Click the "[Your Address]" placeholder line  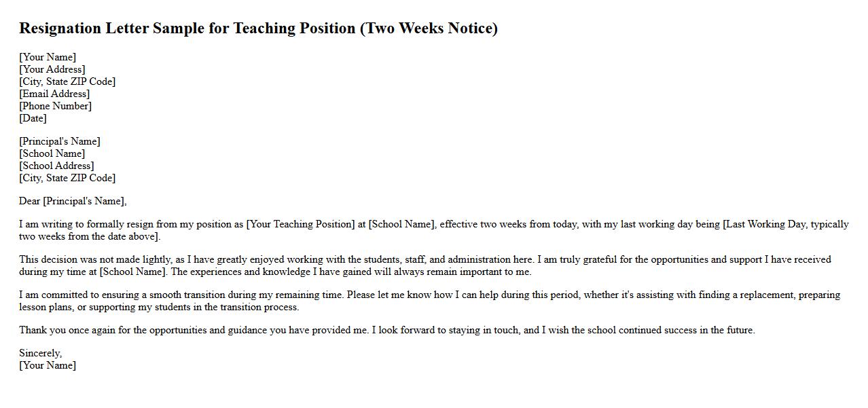[52, 69]
